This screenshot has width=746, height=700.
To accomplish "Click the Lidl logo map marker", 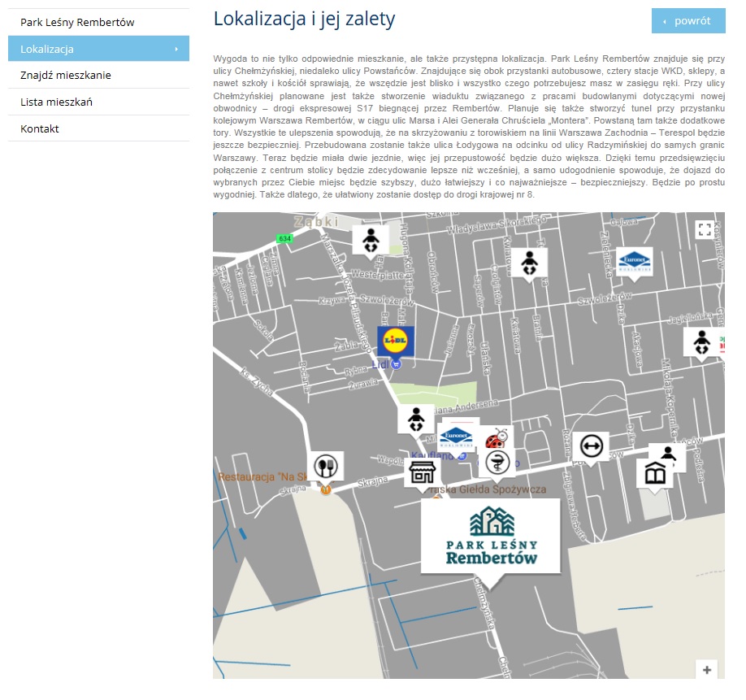I will (x=396, y=342).
